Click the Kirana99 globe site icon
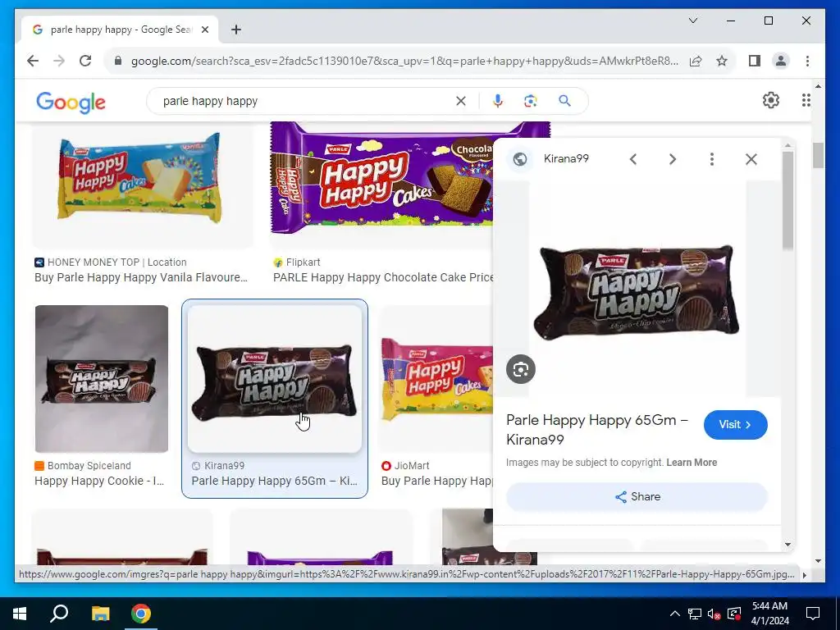 [519, 159]
